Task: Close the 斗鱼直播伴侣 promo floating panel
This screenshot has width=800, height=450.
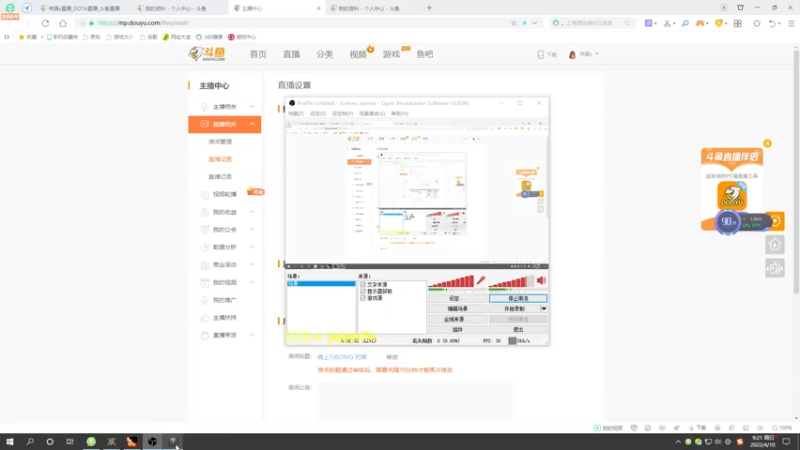Action: pos(767,143)
